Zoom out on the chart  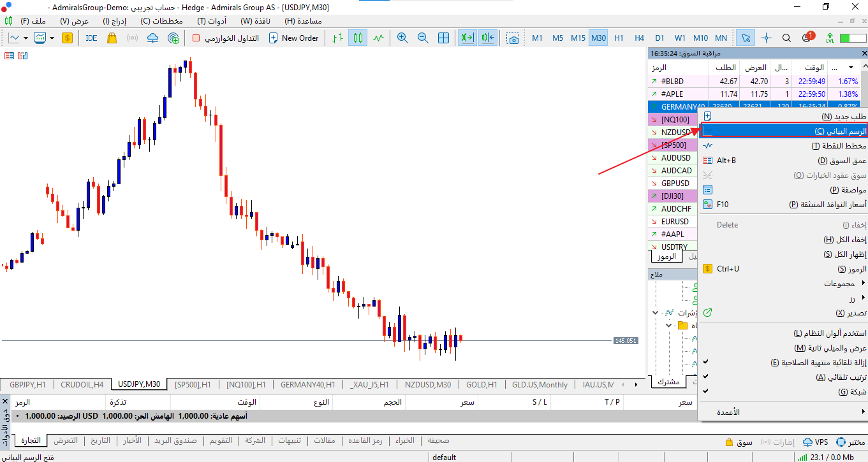423,38
